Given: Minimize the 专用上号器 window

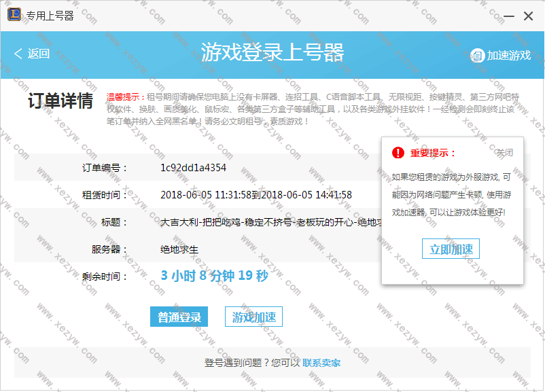Looking at the screenshot, I should point(499,16).
